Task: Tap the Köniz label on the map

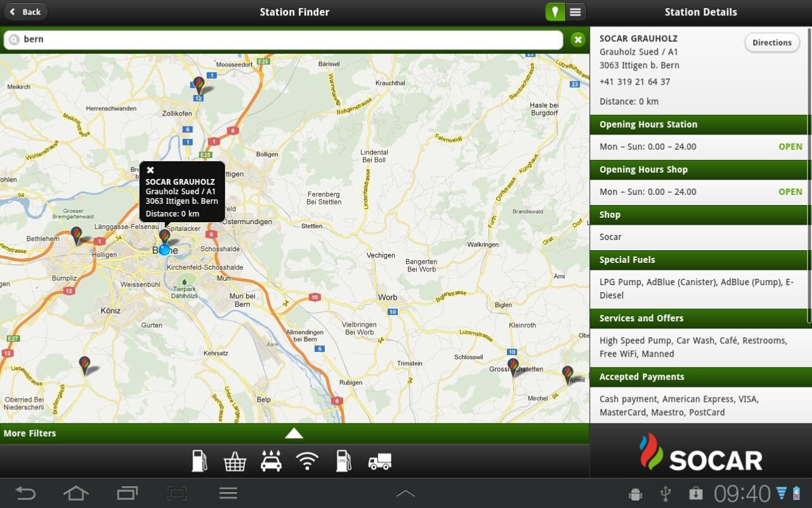Action: pos(110,311)
